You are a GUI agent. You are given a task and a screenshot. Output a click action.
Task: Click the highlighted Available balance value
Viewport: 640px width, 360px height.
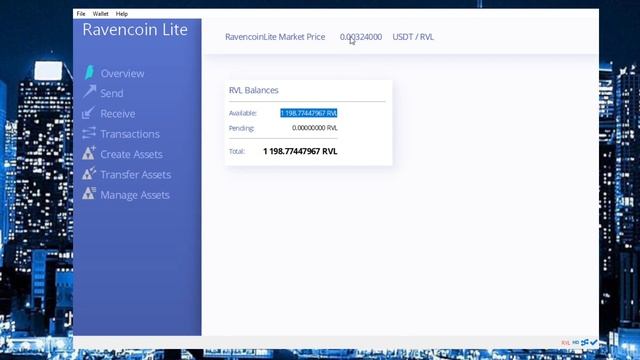click(309, 113)
